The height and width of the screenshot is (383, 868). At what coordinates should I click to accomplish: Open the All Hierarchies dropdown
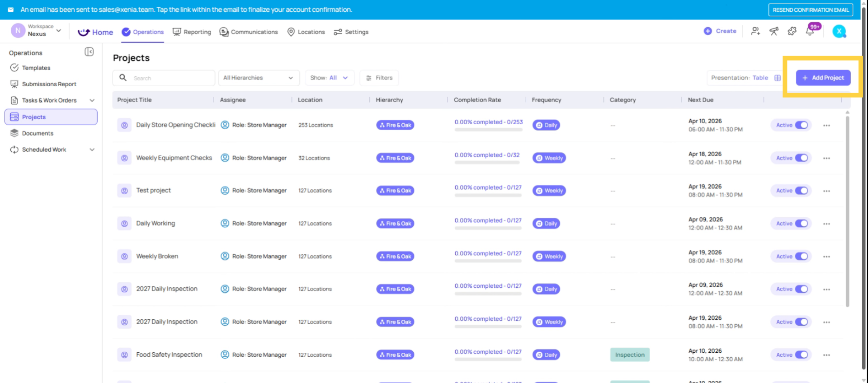[x=259, y=78]
